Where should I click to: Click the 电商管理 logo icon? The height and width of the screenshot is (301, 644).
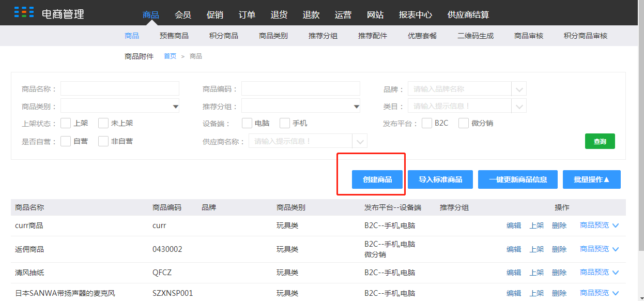pos(24,12)
